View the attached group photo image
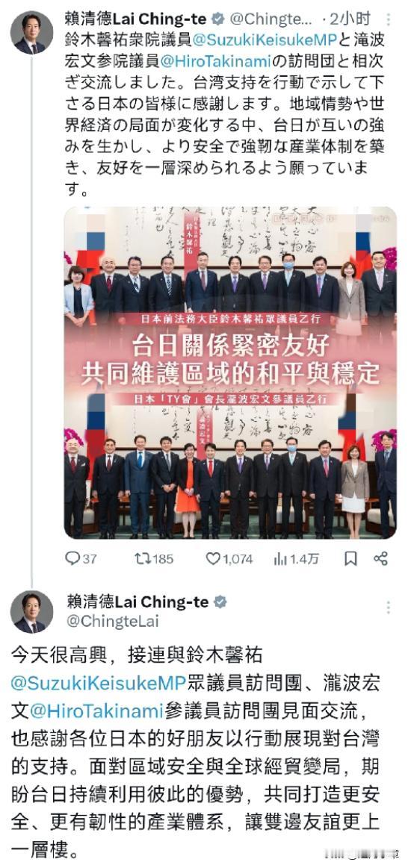 pos(230,372)
